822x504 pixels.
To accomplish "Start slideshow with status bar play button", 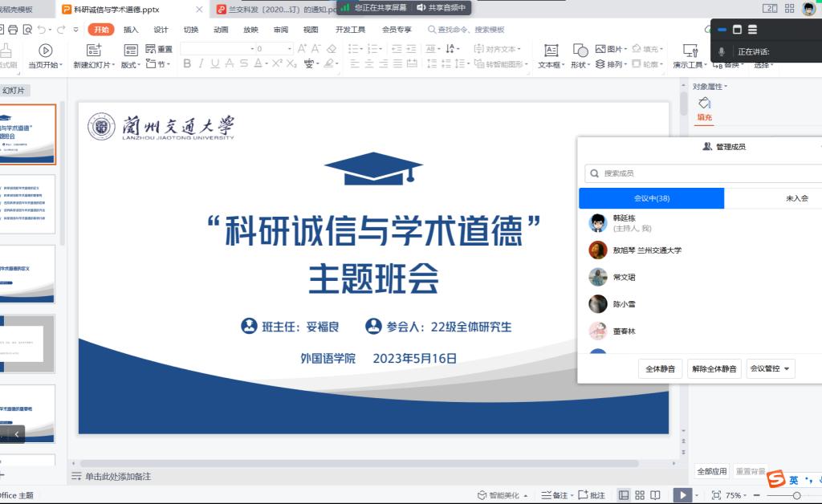I will (x=681, y=495).
